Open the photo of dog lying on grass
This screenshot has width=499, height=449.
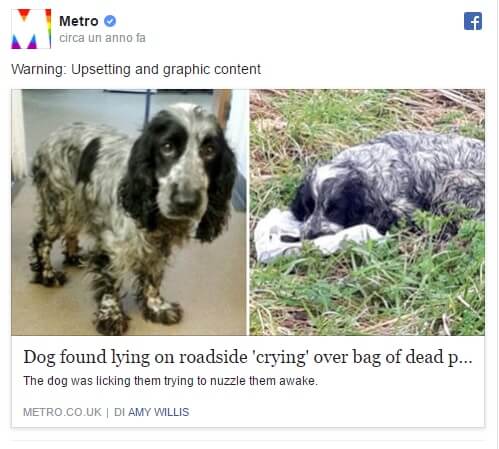click(367, 212)
